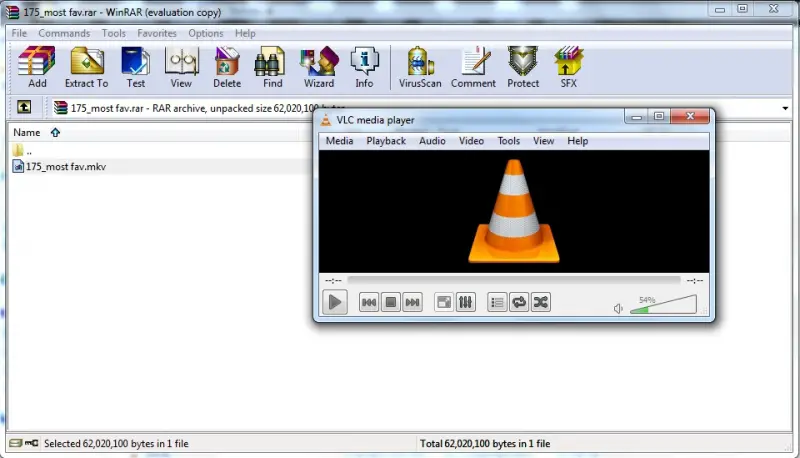Click the VLC seek progress bar
This screenshot has width=800, height=458.
(x=514, y=279)
